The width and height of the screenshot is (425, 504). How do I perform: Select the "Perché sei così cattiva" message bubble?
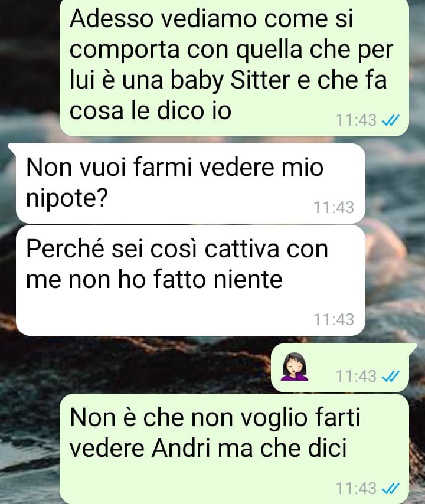point(190,280)
